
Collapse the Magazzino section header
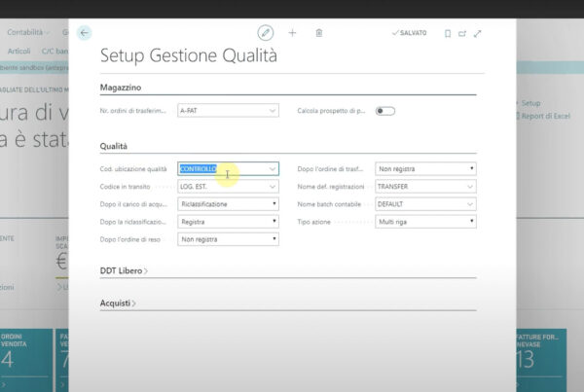pyautogui.click(x=121, y=88)
